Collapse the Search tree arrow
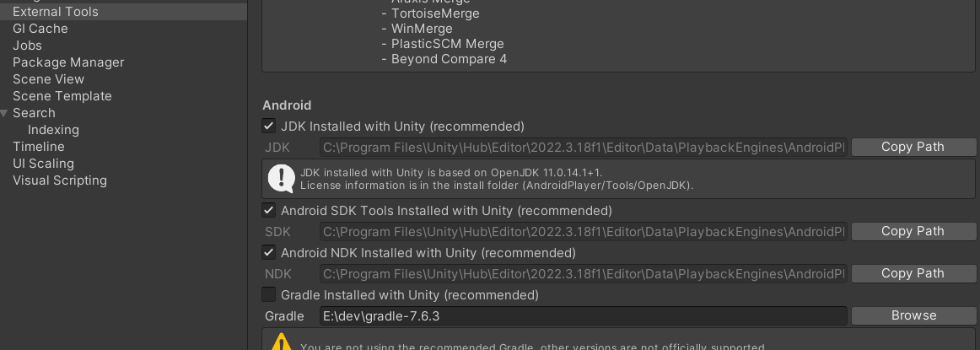 pos(5,113)
